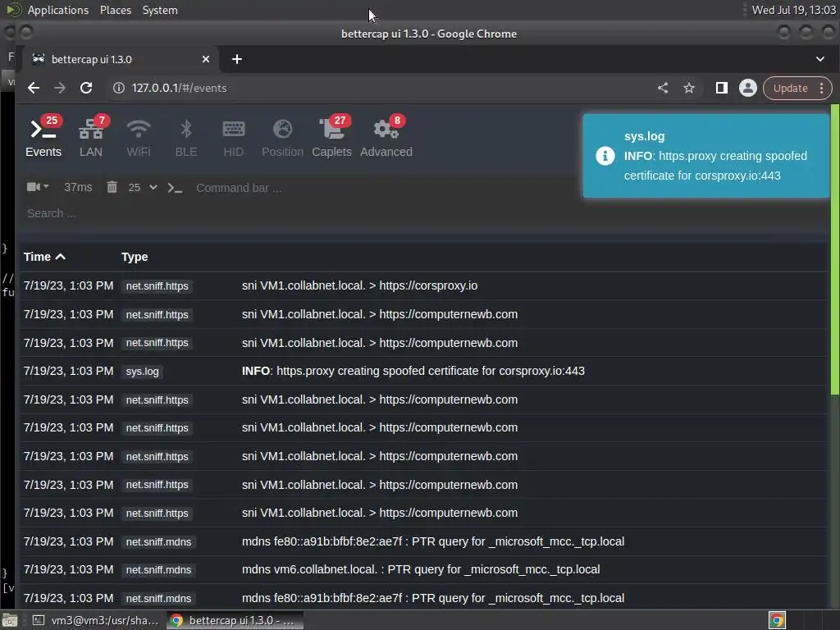Open the 25 events count dropdown
840x630 pixels.
pos(143,188)
